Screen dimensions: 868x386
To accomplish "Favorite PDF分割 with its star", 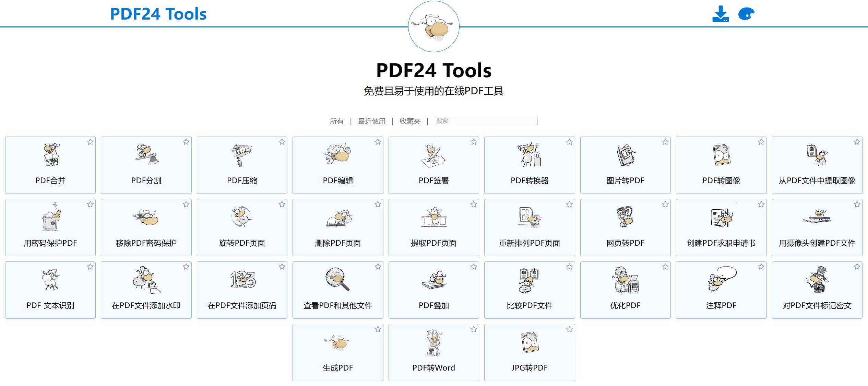I will pos(186,142).
